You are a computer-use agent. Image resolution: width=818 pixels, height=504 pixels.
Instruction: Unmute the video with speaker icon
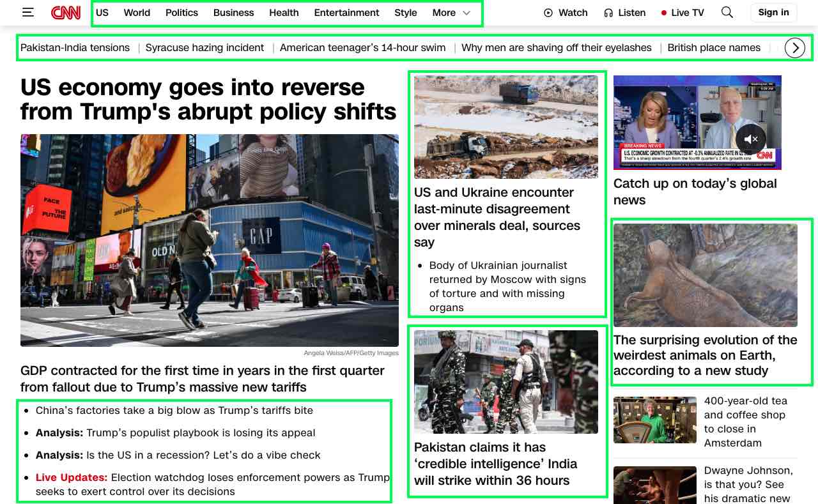click(x=751, y=139)
